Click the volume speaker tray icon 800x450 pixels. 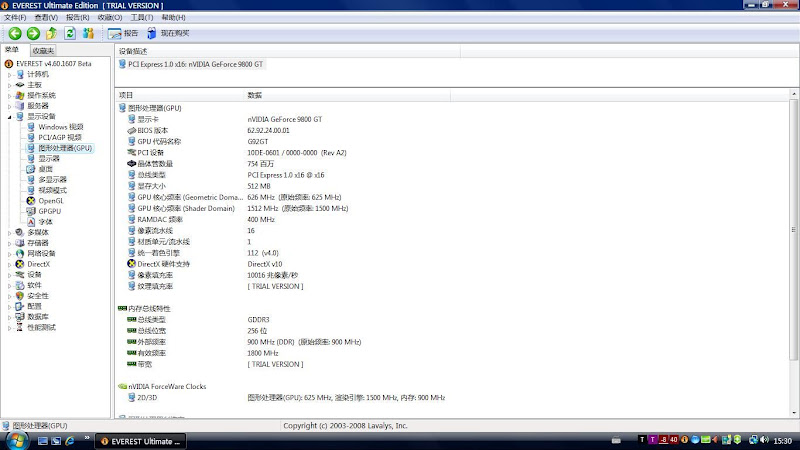764,440
